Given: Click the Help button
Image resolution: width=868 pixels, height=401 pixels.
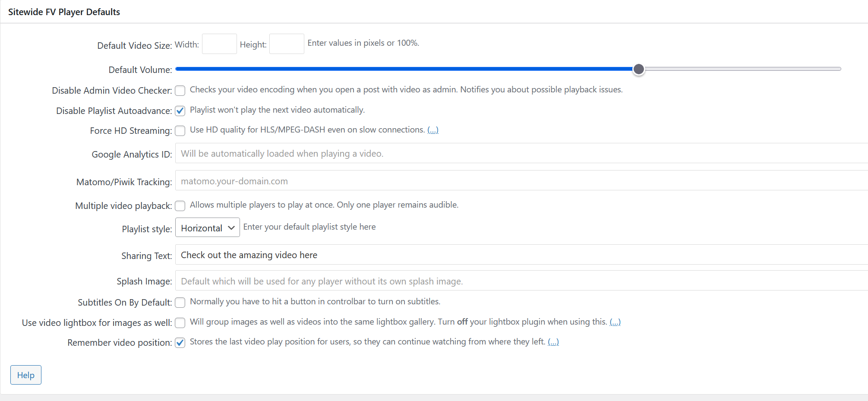Looking at the screenshot, I should pos(26,375).
